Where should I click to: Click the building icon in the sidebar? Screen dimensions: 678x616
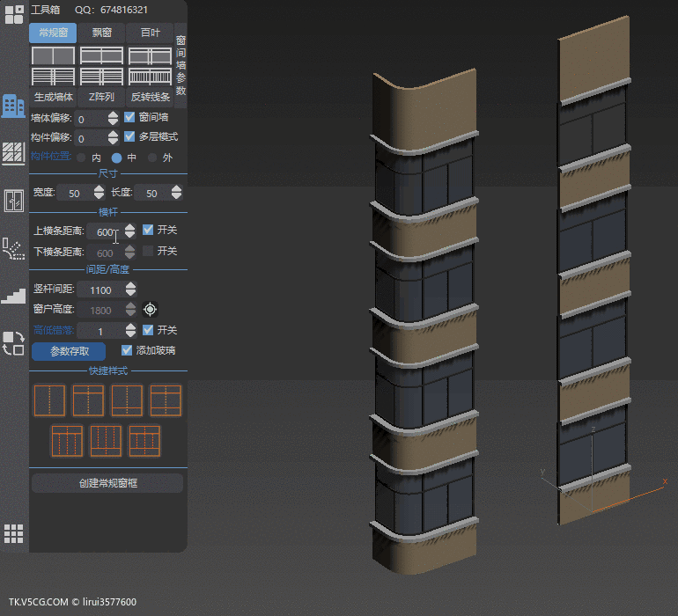point(13,106)
